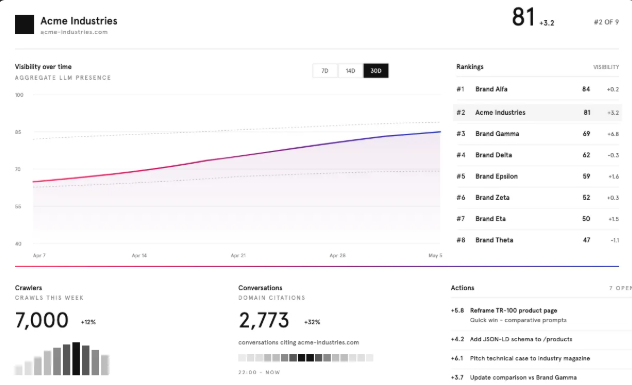
Task: Open Brand Gamma ranking row
Action: [x=537, y=134]
